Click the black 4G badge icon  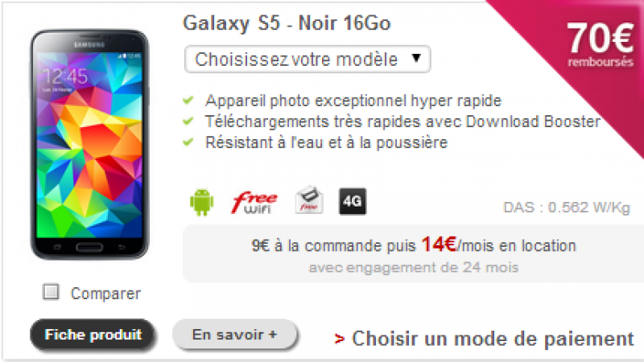click(x=353, y=201)
